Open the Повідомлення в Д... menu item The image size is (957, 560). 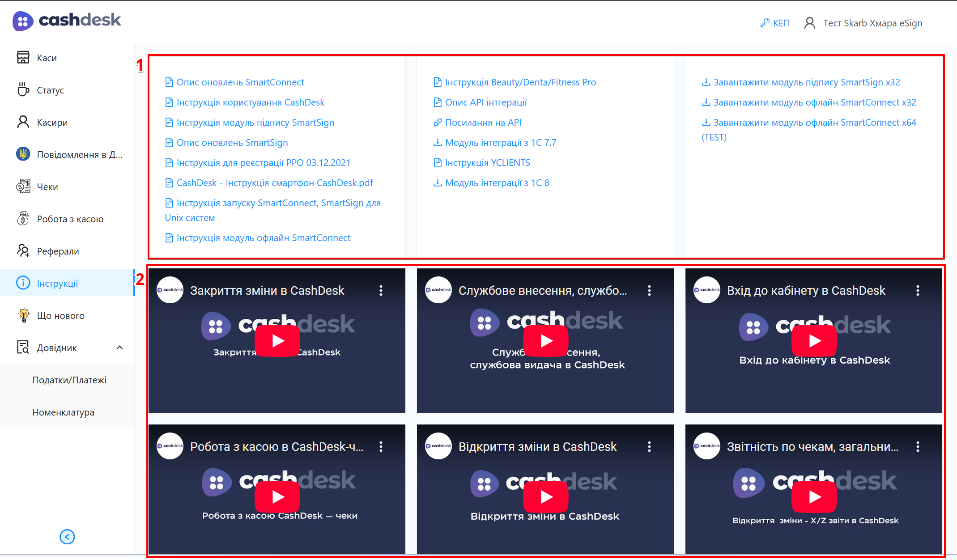[x=79, y=154]
